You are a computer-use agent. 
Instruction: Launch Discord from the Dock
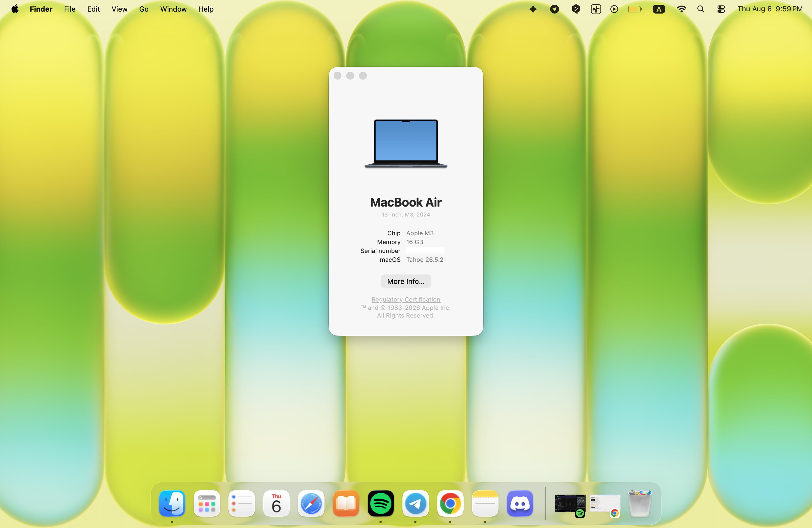click(x=520, y=503)
